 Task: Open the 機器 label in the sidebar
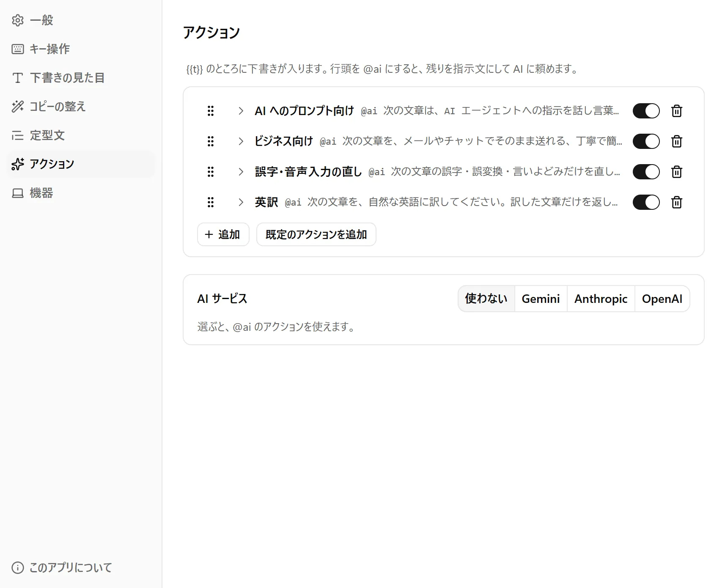click(x=41, y=193)
